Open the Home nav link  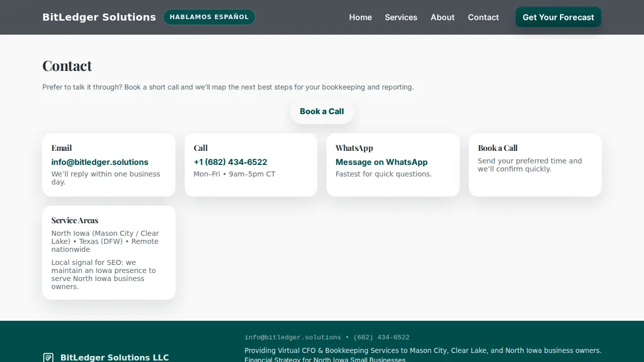point(360,17)
